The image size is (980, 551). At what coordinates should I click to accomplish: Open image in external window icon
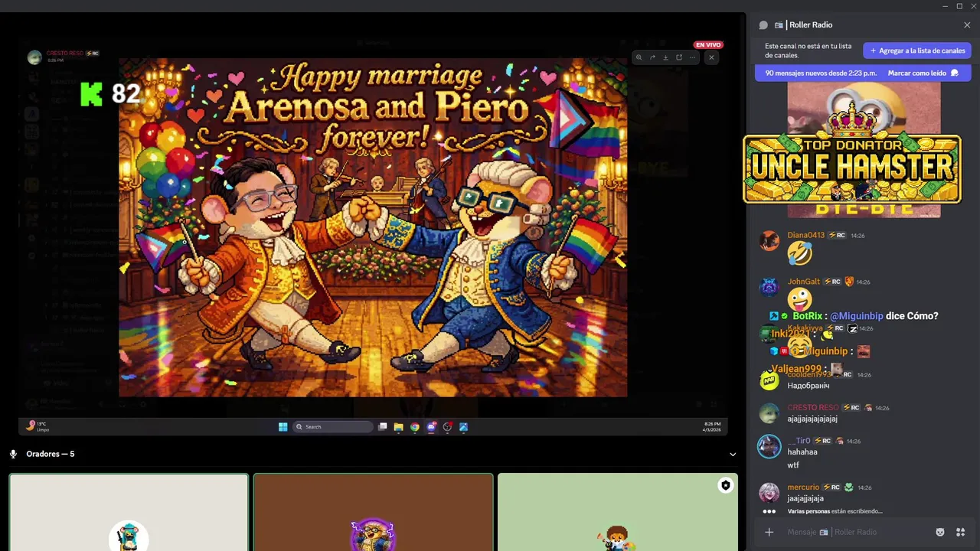pos(679,57)
